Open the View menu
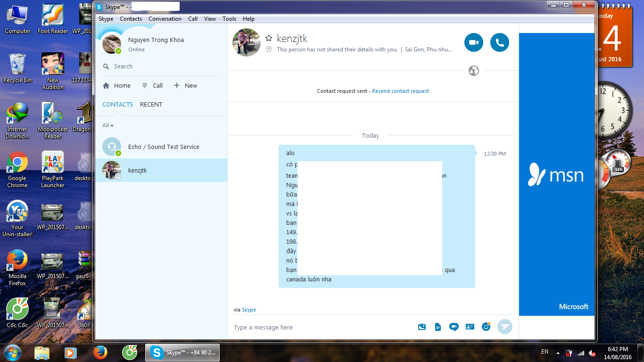This screenshot has height=362, width=644. 210,19
